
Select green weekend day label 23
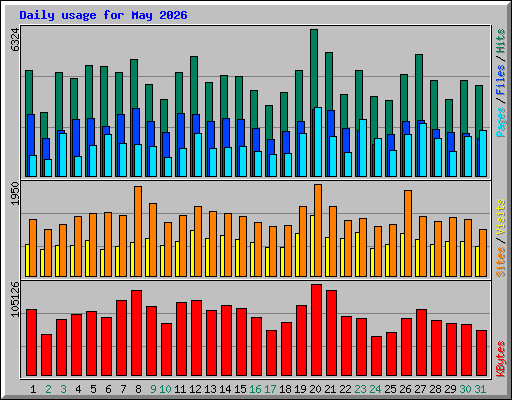pos(360,389)
